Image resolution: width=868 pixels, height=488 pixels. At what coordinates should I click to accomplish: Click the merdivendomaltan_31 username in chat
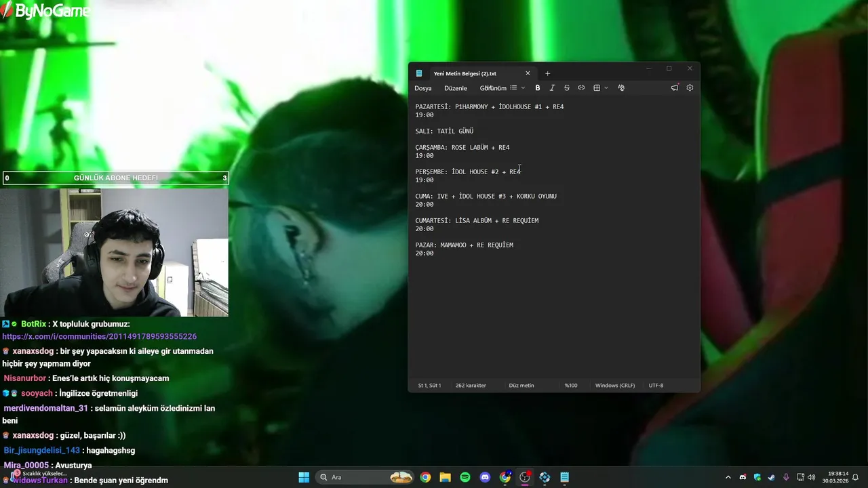tap(45, 408)
